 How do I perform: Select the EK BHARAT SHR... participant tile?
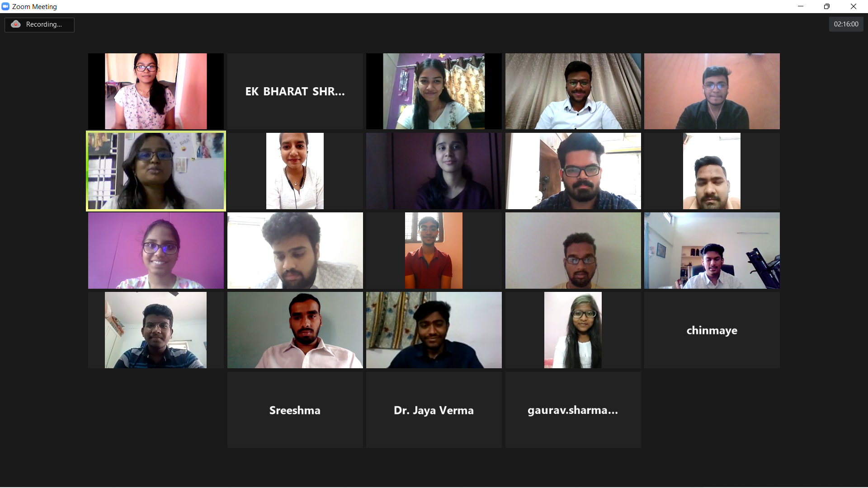point(295,91)
